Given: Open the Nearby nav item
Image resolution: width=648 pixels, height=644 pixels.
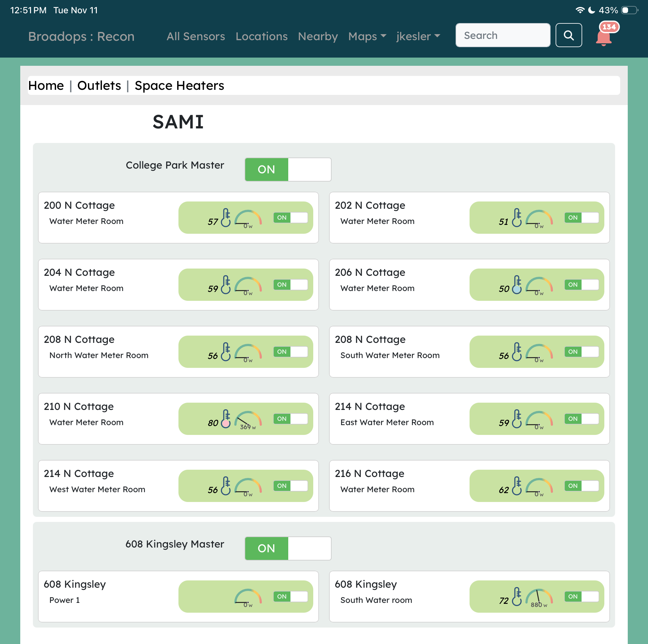Looking at the screenshot, I should click(317, 36).
